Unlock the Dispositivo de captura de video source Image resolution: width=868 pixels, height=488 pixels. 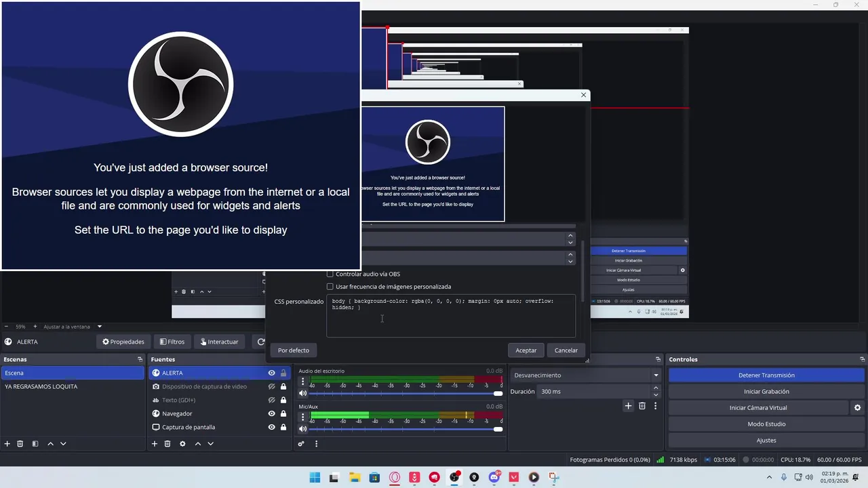[283, 386]
